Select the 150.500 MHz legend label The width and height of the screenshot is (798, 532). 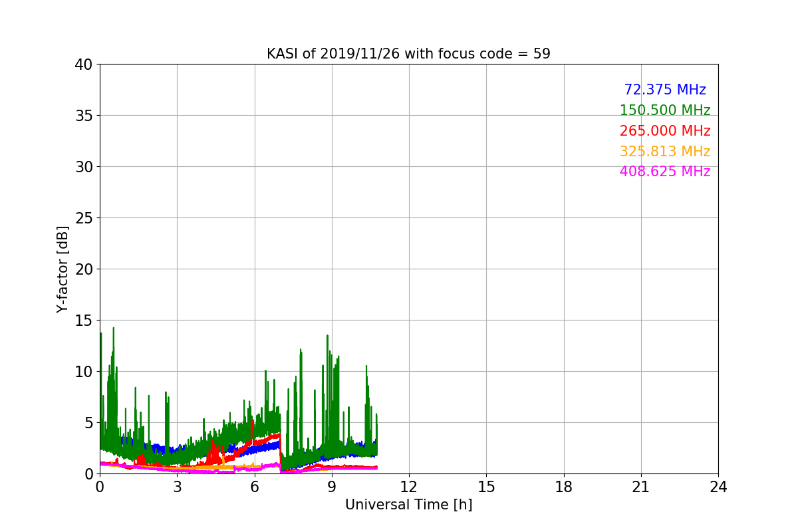pyautogui.click(x=665, y=110)
